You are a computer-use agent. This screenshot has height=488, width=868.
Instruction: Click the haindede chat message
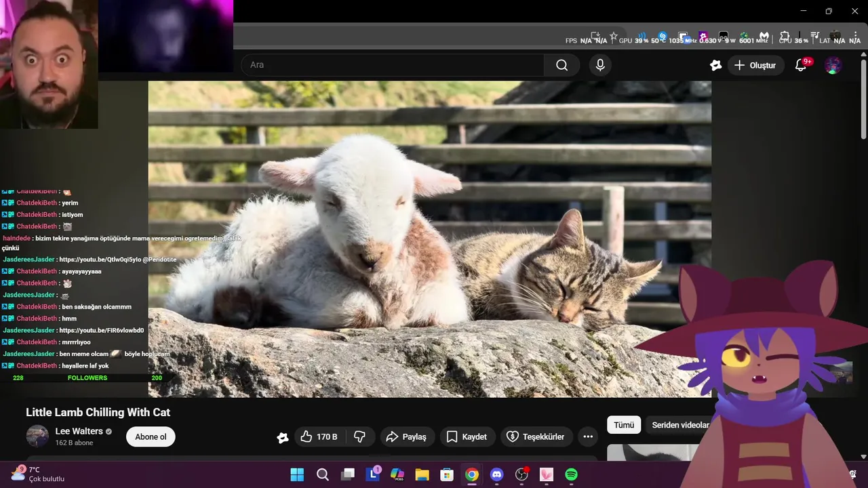[122, 243]
